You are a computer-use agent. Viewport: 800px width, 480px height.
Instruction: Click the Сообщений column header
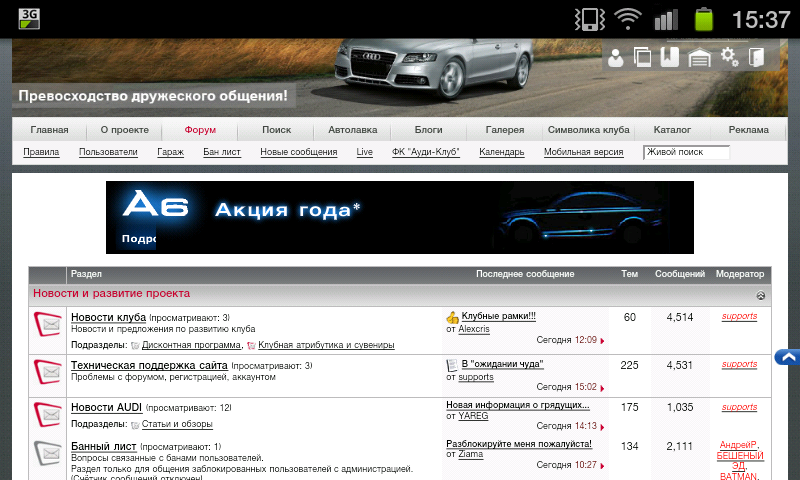coord(680,274)
